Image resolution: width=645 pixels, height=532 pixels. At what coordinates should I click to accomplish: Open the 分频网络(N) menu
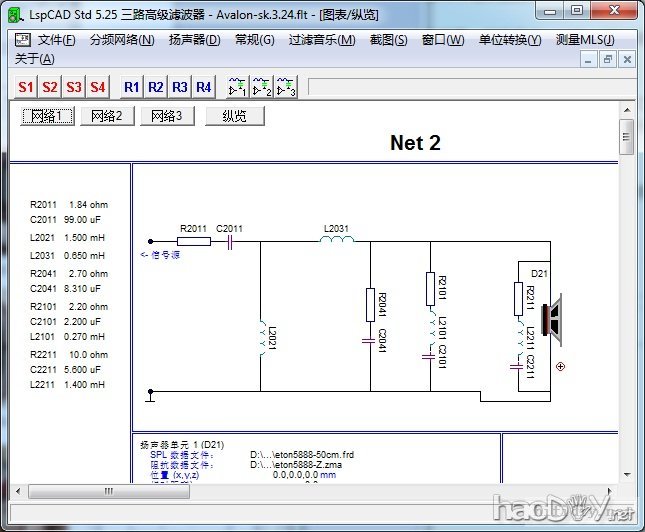[x=122, y=40]
